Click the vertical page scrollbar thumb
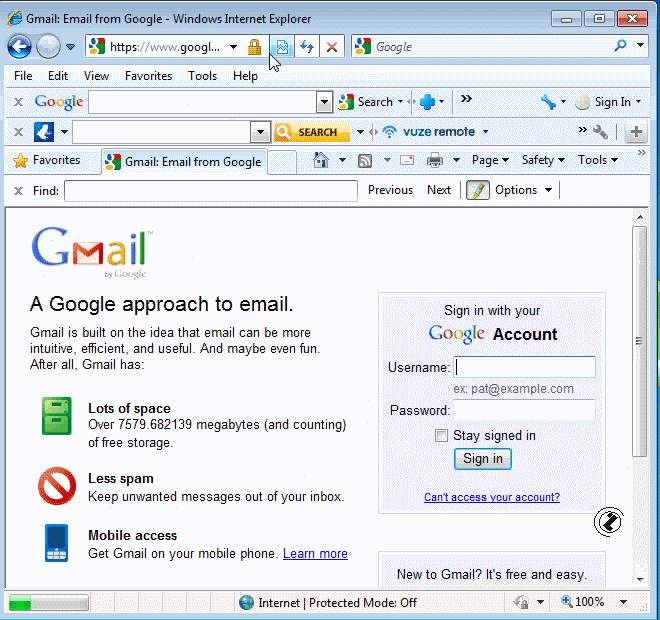Screen dimensions: 660x620 [x=639, y=340]
